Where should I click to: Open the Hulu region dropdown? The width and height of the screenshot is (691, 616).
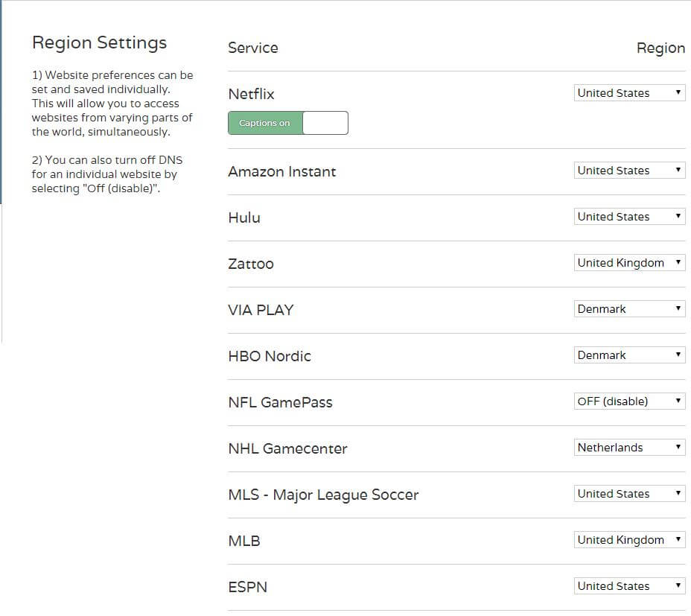pyautogui.click(x=629, y=217)
